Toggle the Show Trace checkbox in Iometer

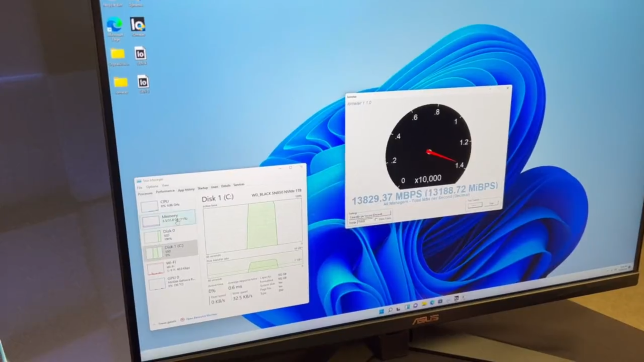376,219
